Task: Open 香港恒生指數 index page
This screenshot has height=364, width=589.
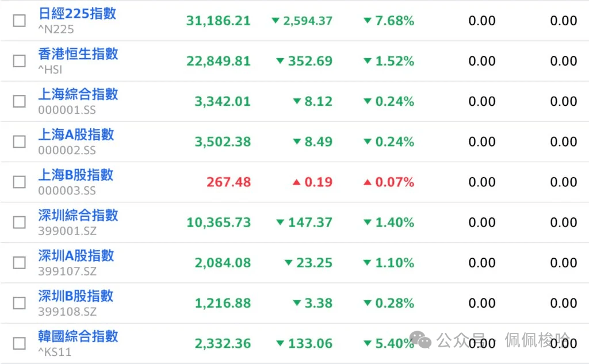Action: click(x=78, y=53)
